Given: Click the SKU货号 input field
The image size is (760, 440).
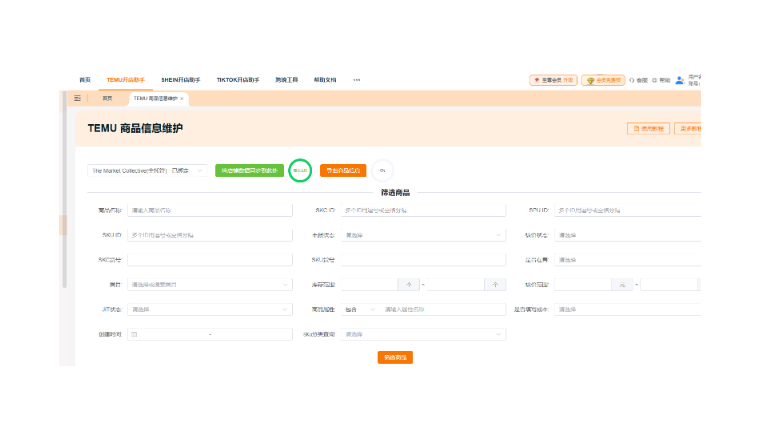Looking at the screenshot, I should [423, 260].
